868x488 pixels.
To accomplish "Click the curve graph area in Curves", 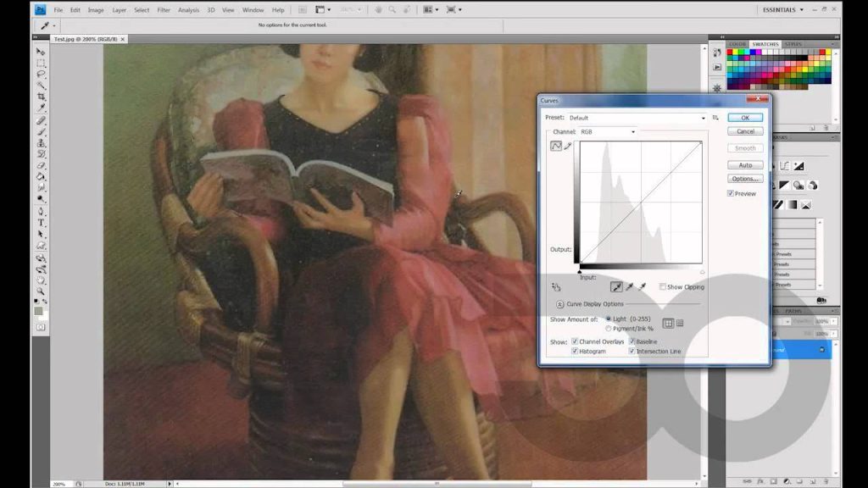I will (641, 202).
